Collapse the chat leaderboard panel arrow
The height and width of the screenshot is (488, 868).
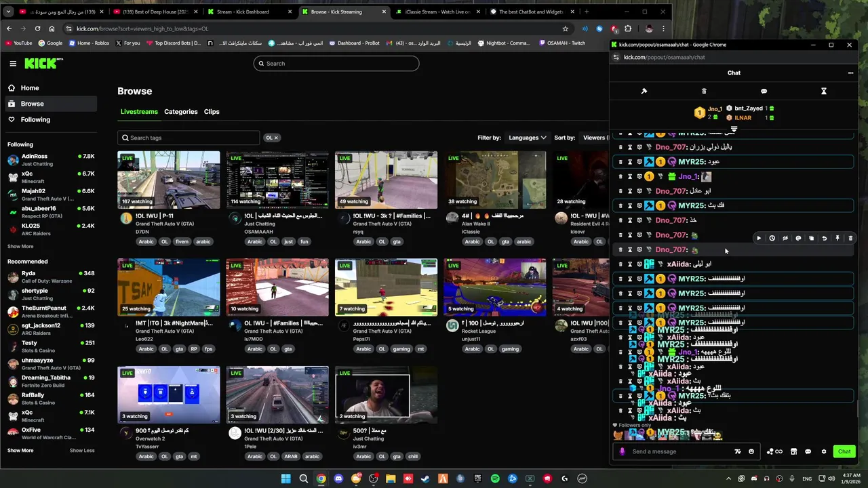(734, 129)
